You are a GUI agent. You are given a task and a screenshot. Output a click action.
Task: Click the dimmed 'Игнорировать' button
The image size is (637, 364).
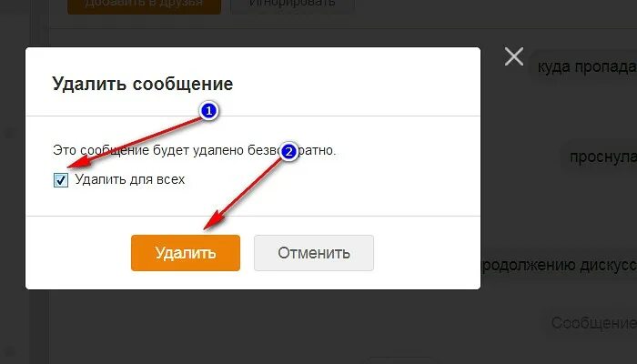292,5
